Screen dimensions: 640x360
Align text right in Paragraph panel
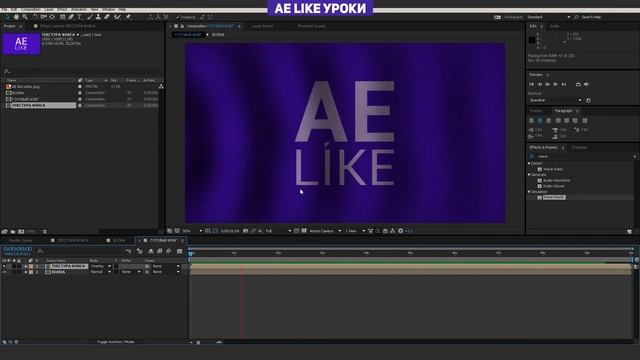point(549,121)
